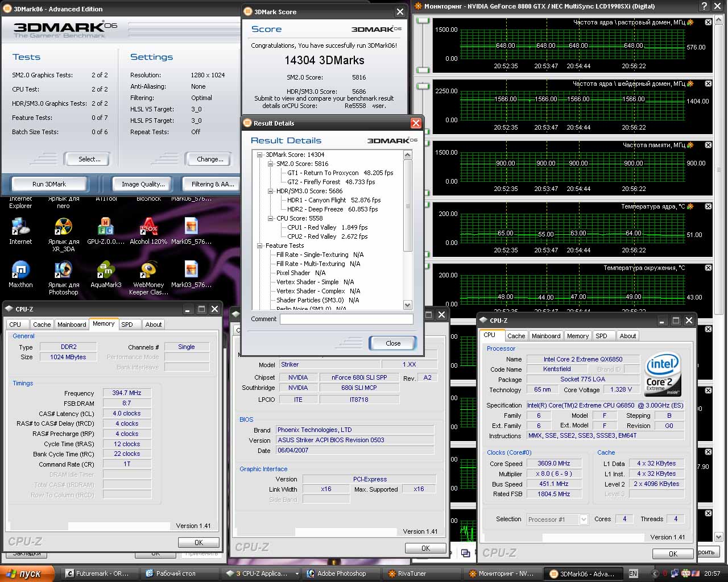728x582 pixels.
Task: Open Cache tab in CPU-Z processor window
Action: (516, 336)
